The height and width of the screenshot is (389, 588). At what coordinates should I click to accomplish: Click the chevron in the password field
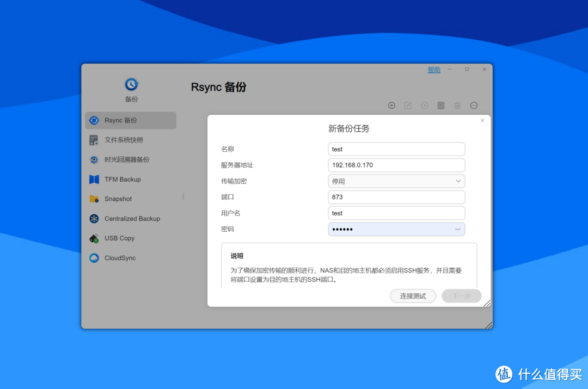tap(457, 230)
